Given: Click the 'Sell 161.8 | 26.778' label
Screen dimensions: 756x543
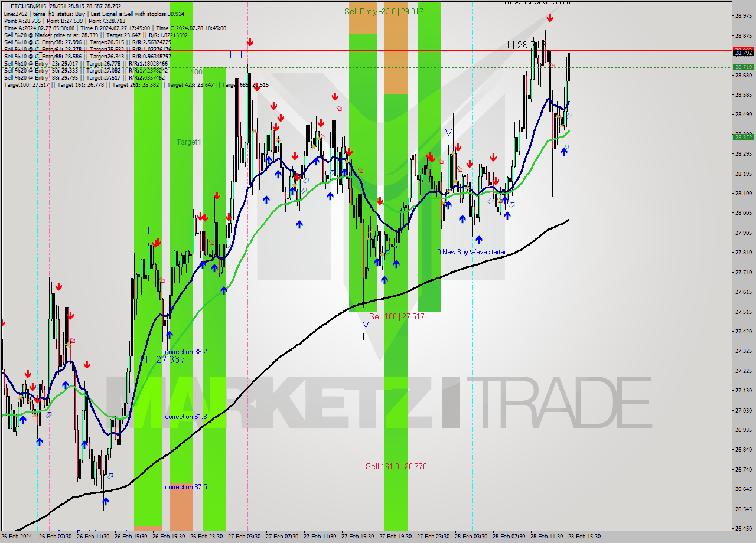Looking at the screenshot, I should tap(396, 466).
